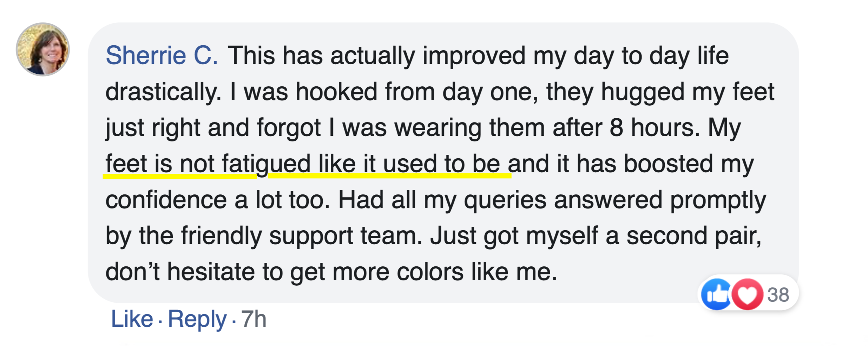Click the phrase "more colors like me"

tap(444, 272)
